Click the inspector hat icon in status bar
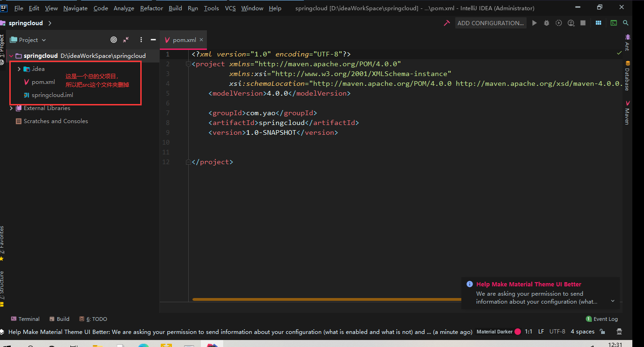Screen dimensions: 644x347 click(619, 332)
